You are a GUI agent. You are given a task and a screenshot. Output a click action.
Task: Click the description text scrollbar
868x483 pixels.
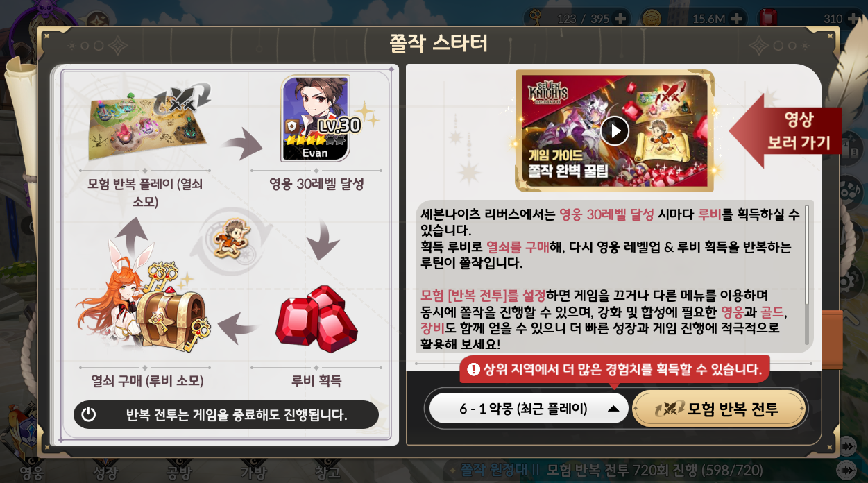[807, 273]
